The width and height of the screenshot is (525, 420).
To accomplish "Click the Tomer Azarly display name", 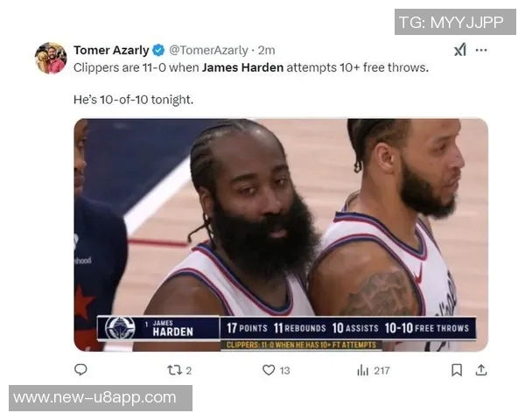I will [111, 50].
